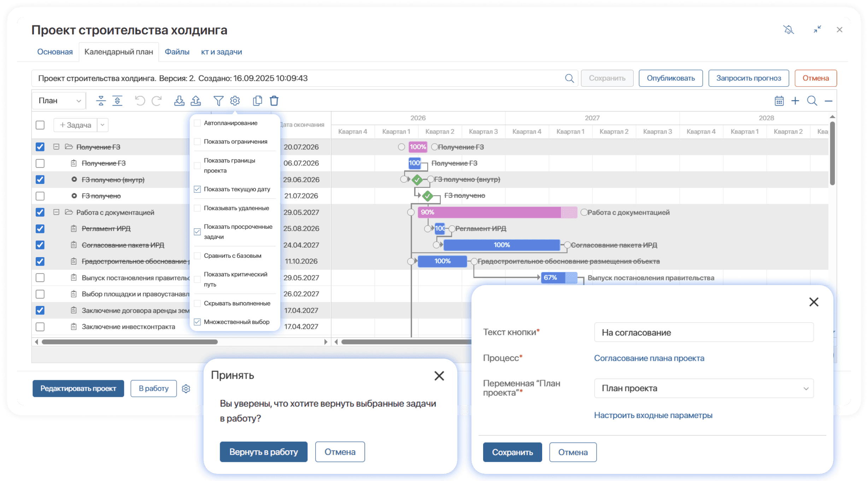The image size is (868, 481).
Task: Click the copy tasks icon
Action: coord(258,101)
